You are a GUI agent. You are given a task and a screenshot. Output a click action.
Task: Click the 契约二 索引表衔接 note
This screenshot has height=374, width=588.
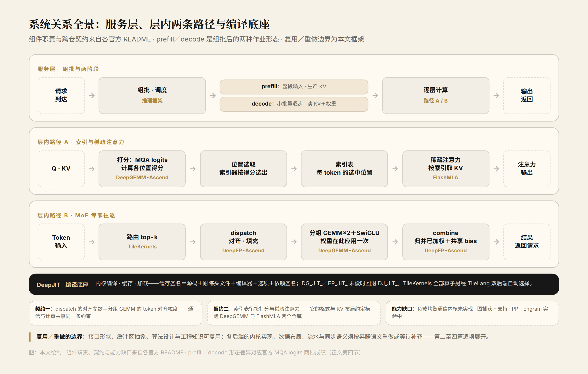[x=294, y=313]
